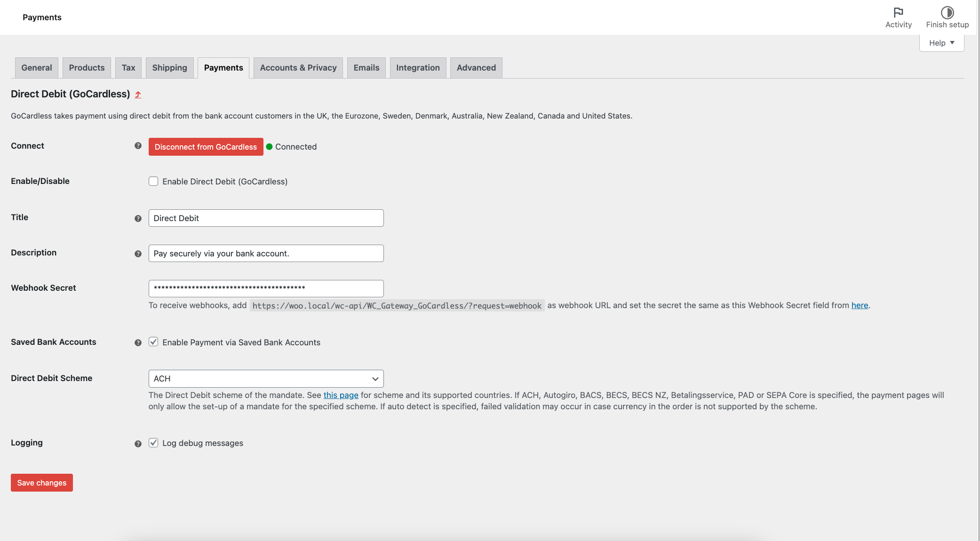Select the Payments tab
The height and width of the screenshot is (541, 980).
pyautogui.click(x=223, y=68)
